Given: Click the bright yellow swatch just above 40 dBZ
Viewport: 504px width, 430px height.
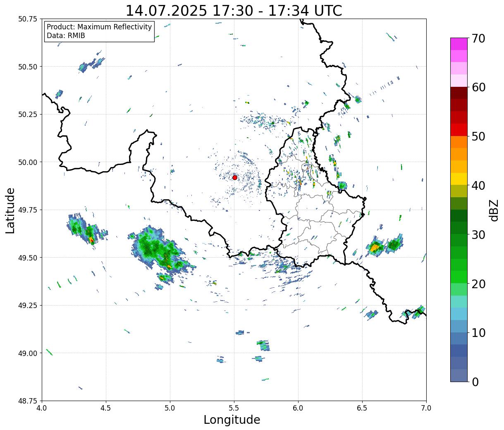Looking at the screenshot, I should [459, 179].
